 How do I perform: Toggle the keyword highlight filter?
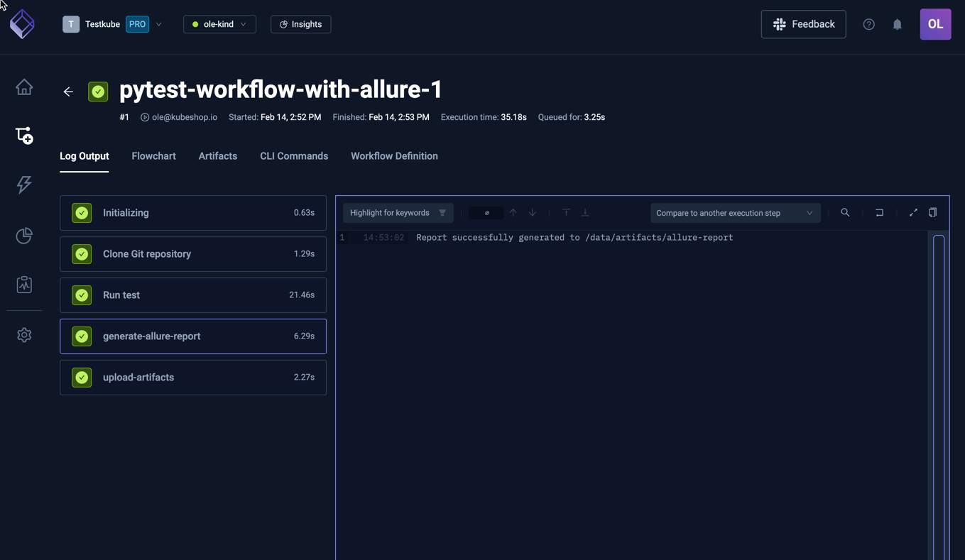pos(442,212)
